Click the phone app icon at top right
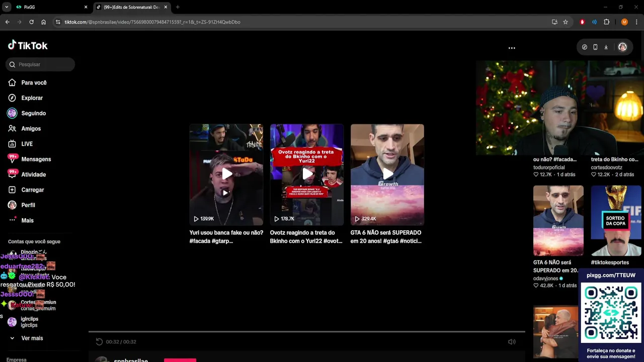 [595, 47]
